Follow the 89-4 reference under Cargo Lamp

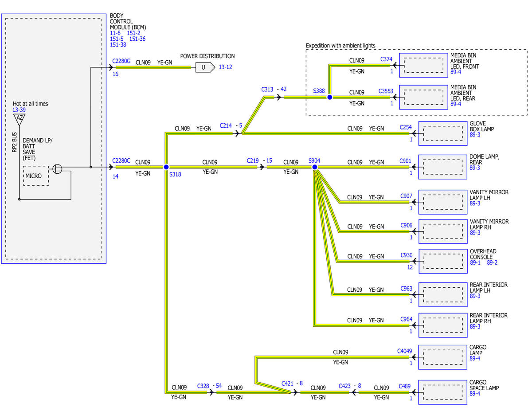tap(475, 358)
